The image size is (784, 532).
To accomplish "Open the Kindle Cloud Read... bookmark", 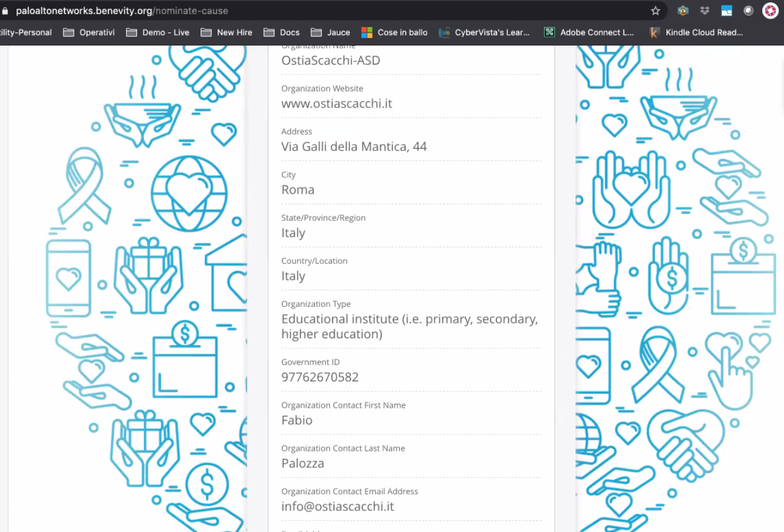I will click(697, 33).
